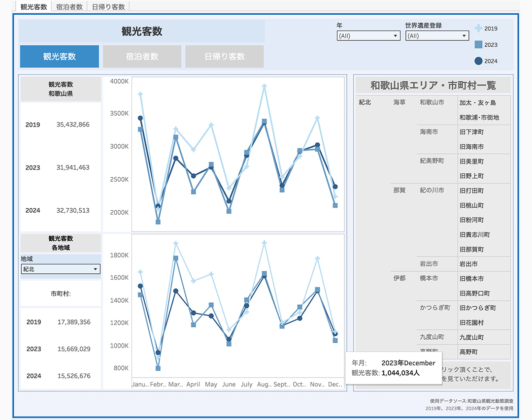Open the 世界遺産登録 filter dropdown
The width and height of the screenshot is (532, 420).
coord(437,36)
